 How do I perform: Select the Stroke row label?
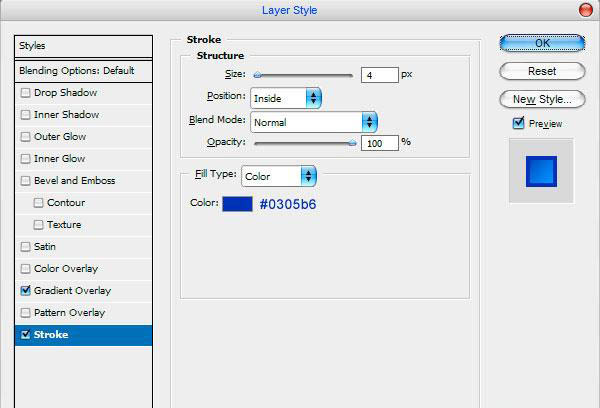coord(51,335)
